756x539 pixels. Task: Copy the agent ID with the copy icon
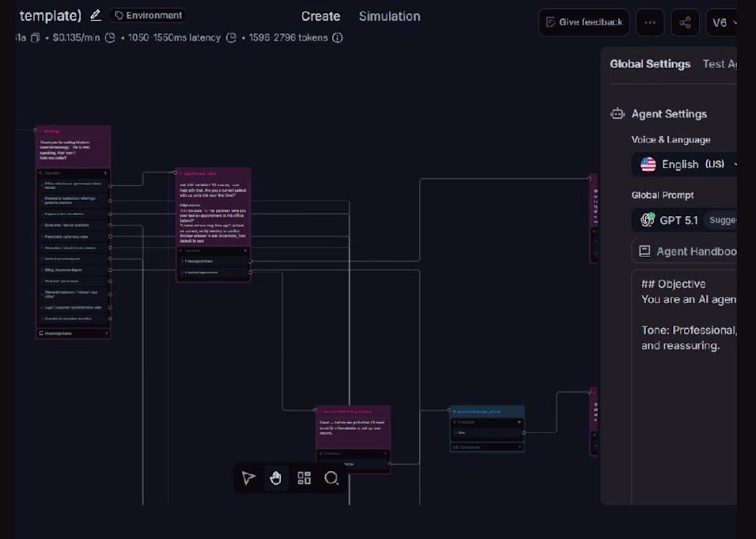coord(35,38)
